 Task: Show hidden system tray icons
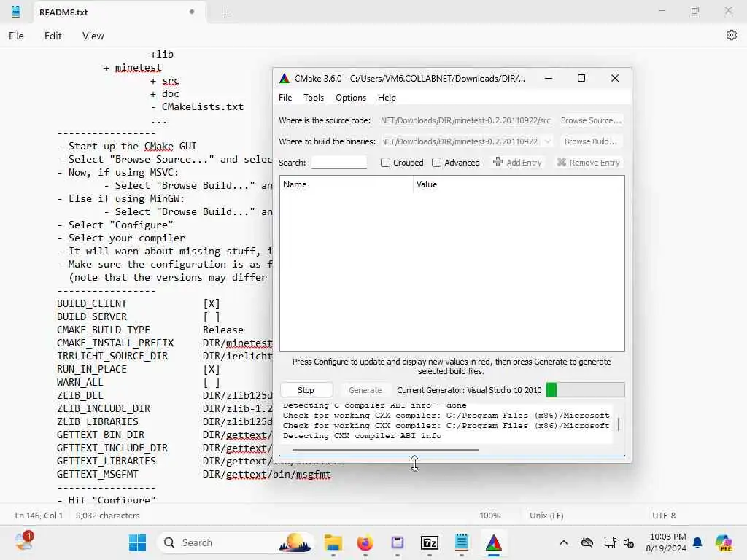564,542
